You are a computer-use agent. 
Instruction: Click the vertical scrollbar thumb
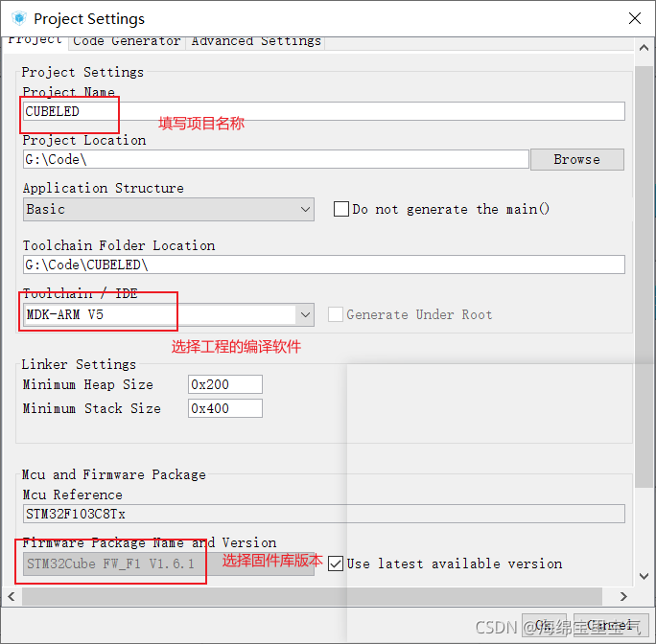tap(644, 276)
